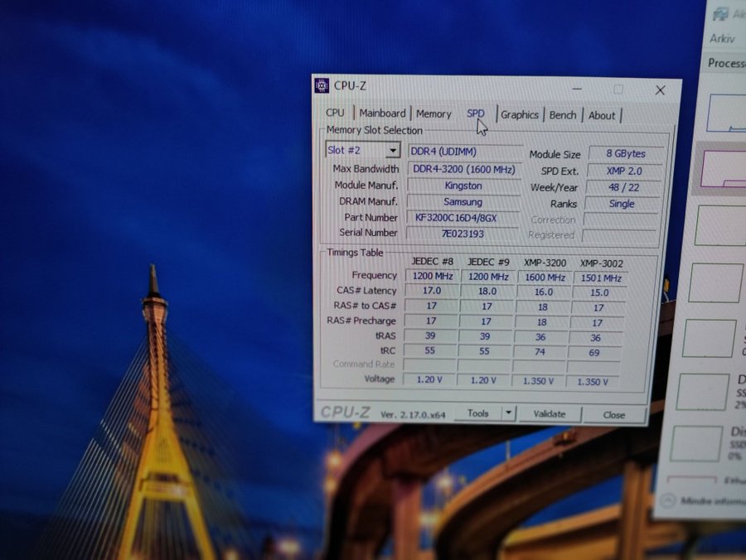Viewport: 746px width, 560px height.
Task: Close the CPU-Z window with the X
Action: coord(660,90)
